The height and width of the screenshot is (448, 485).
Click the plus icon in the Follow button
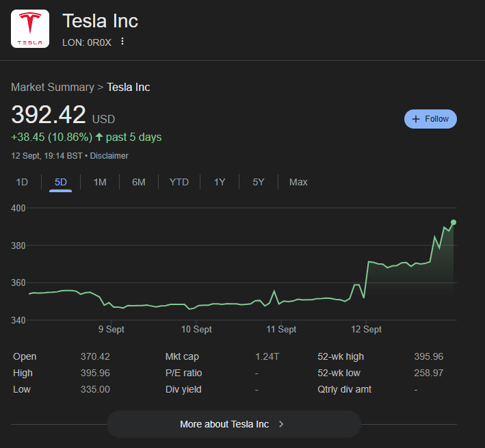coord(416,119)
